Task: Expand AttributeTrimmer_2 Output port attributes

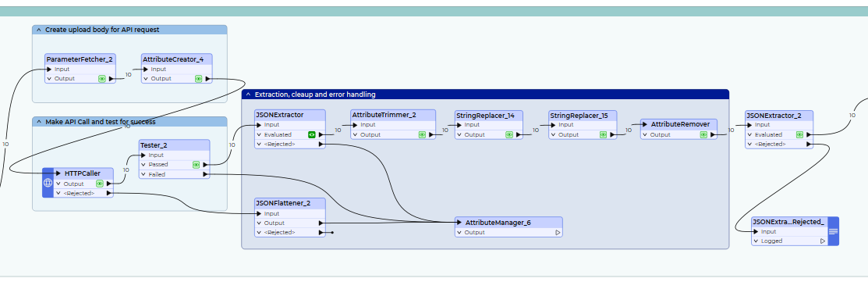Action: point(356,134)
